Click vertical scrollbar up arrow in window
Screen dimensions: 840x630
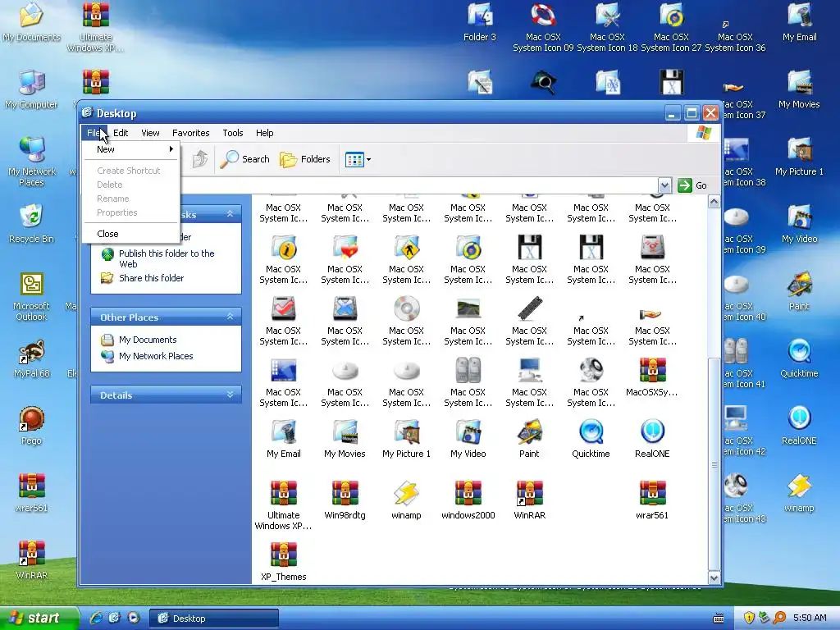[714, 202]
